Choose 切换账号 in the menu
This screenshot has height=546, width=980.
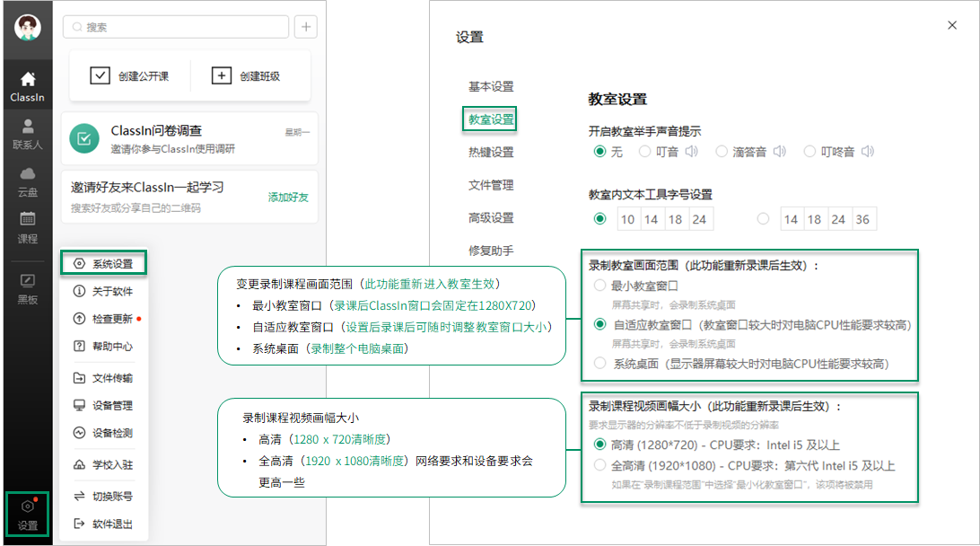(x=103, y=496)
